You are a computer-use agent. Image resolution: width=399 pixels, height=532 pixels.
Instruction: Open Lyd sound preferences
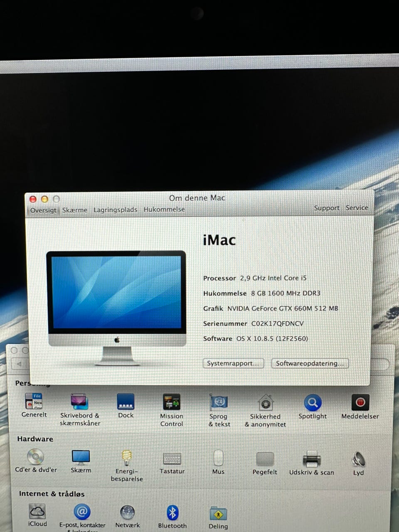[358, 463]
